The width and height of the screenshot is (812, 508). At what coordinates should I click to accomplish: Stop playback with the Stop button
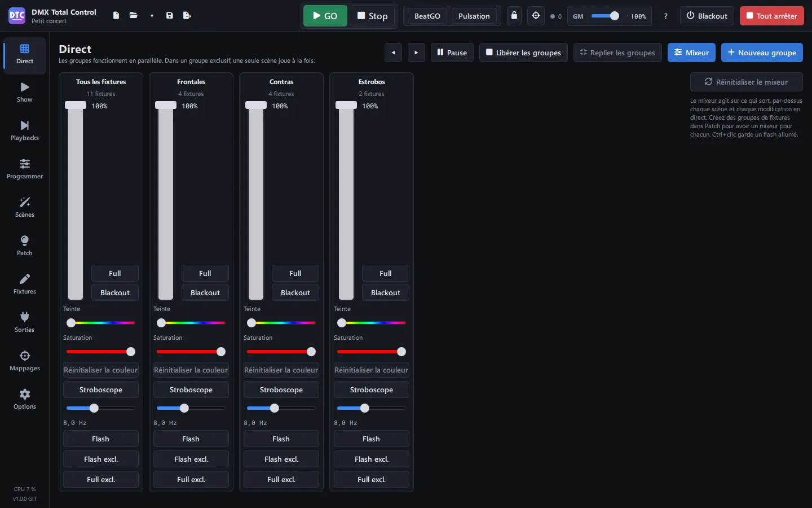[373, 16]
